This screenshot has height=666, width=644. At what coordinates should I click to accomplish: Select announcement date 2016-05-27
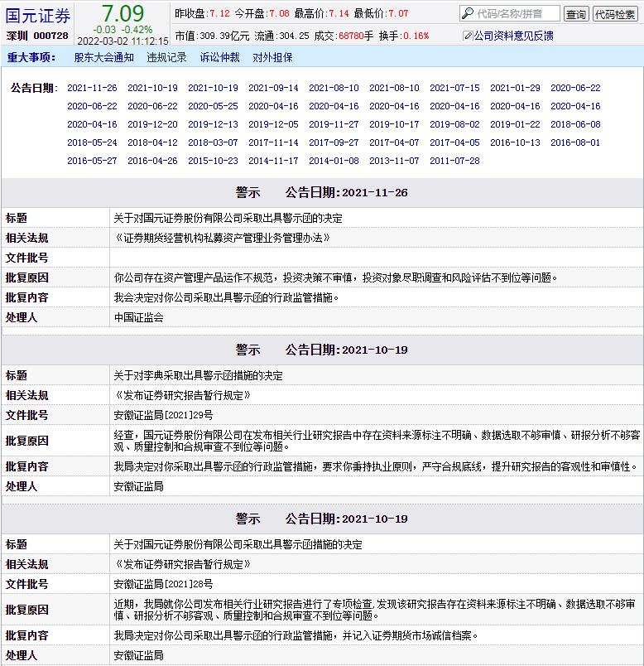click(92, 161)
